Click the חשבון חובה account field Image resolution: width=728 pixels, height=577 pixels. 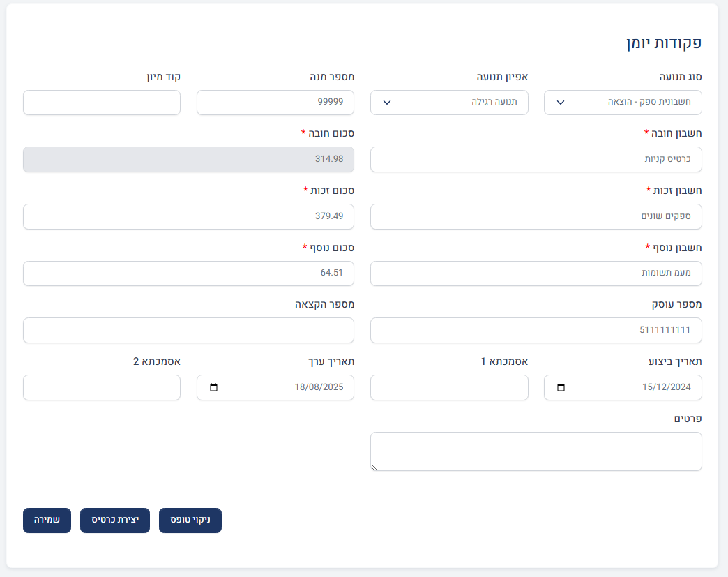pos(536,160)
